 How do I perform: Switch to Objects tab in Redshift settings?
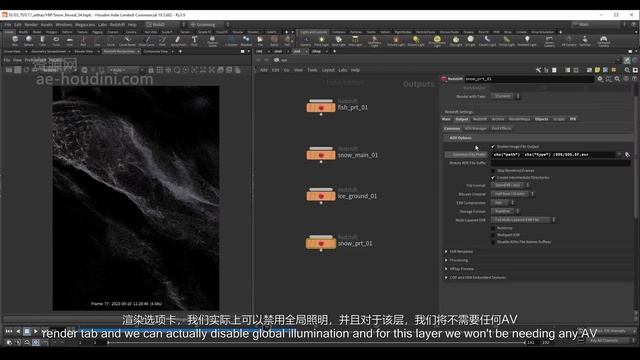click(541, 119)
